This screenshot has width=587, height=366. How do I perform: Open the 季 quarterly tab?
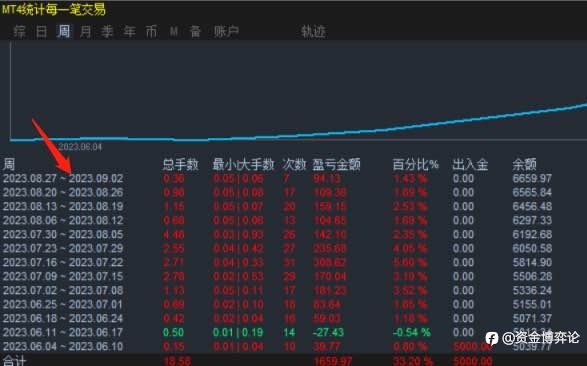click(x=107, y=32)
